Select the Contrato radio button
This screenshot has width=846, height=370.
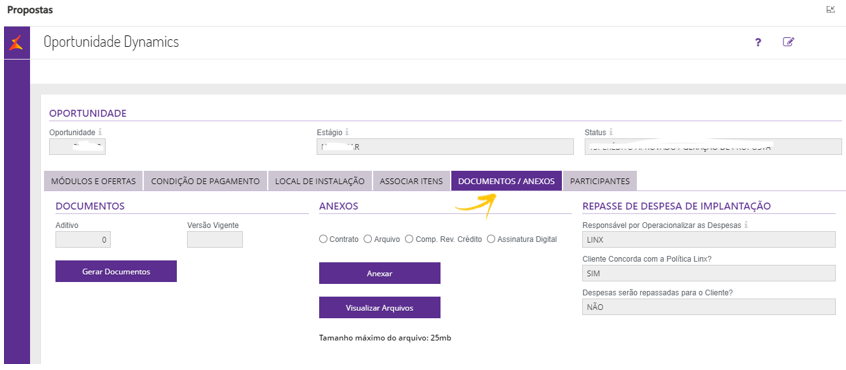323,239
